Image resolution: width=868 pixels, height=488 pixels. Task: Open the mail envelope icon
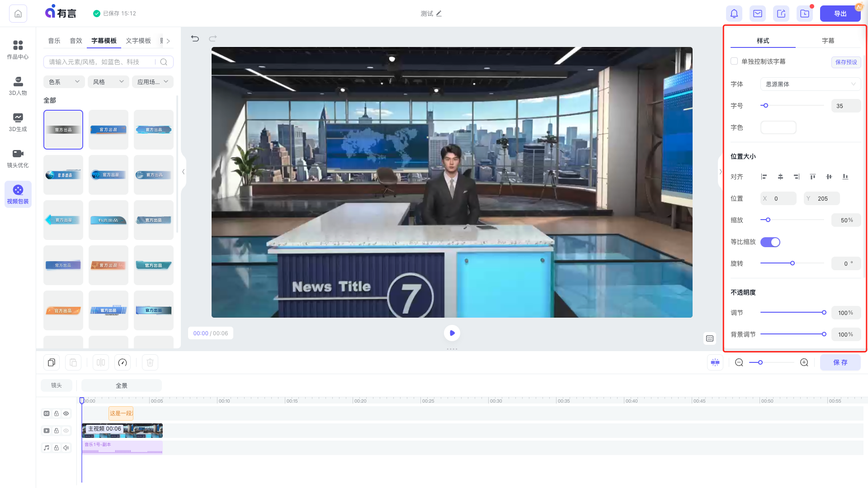pos(758,14)
